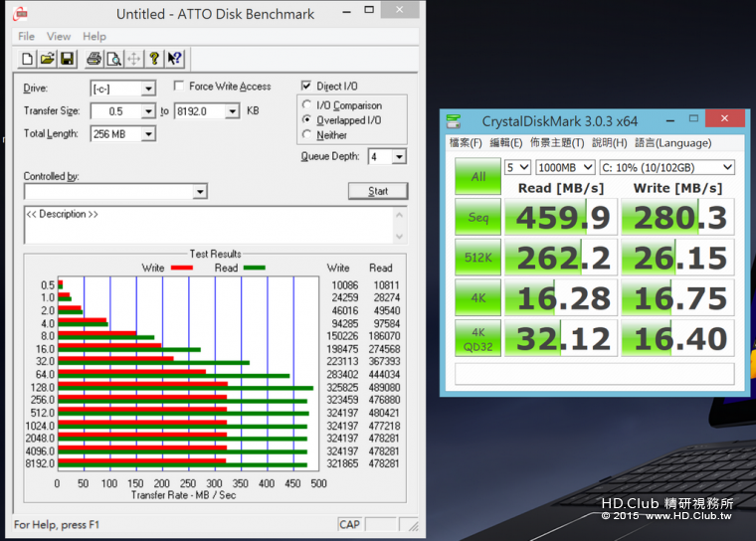Uncheck the Direct I/O checkbox

[306, 87]
